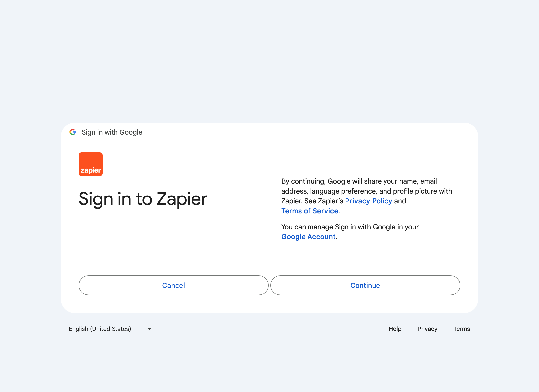Open Zapier's Privacy Policy link

point(368,201)
